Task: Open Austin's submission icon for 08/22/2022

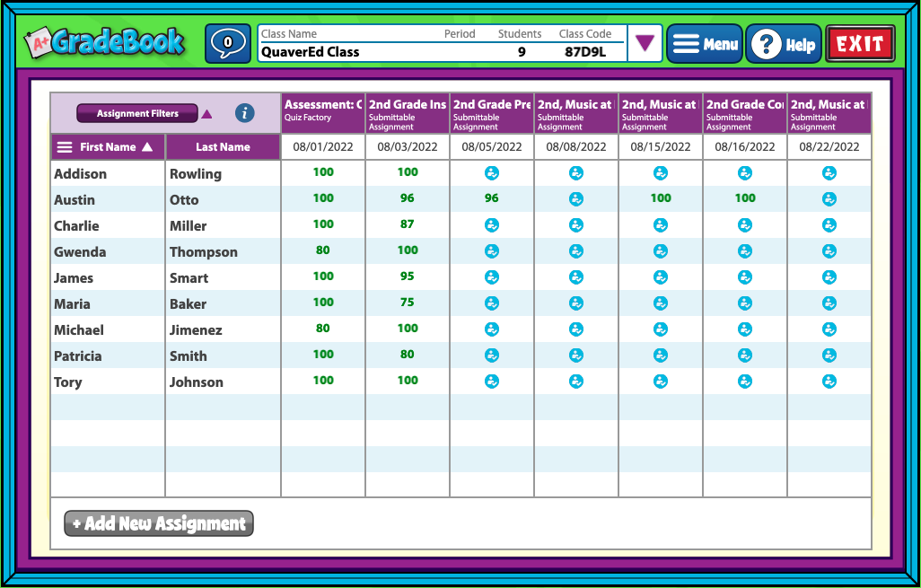Action: 829,199
